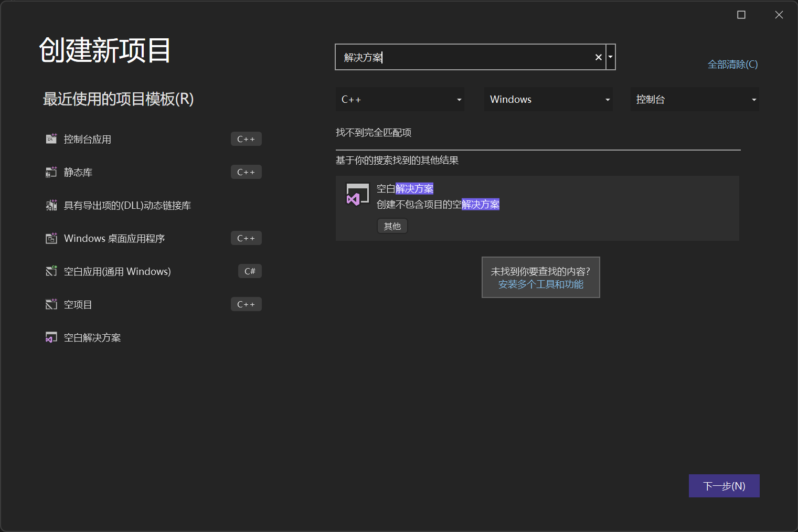Click 全部清除(C) link
Viewport: 798px width, 532px height.
click(732, 65)
